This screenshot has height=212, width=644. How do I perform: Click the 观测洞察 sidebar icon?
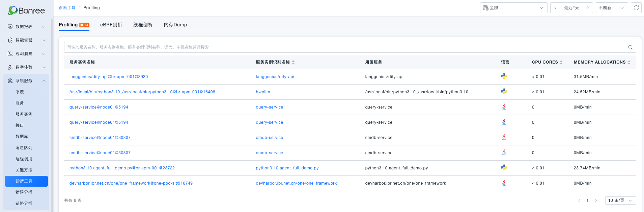pyautogui.click(x=10, y=54)
